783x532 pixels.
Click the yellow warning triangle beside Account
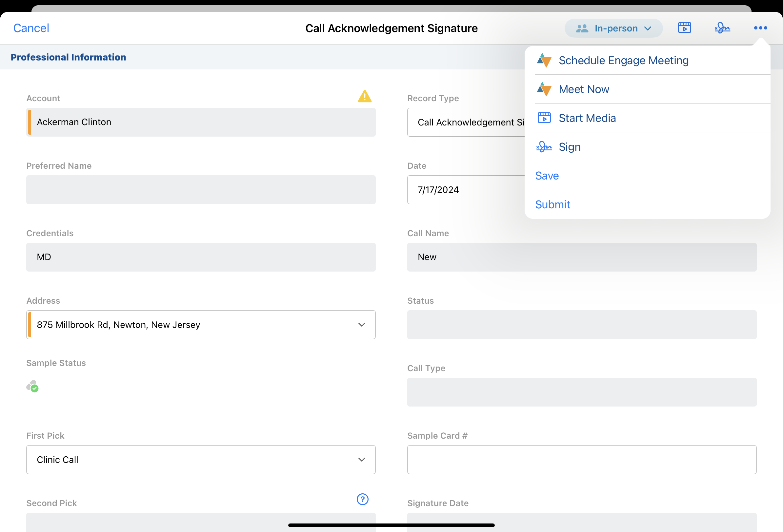click(365, 97)
